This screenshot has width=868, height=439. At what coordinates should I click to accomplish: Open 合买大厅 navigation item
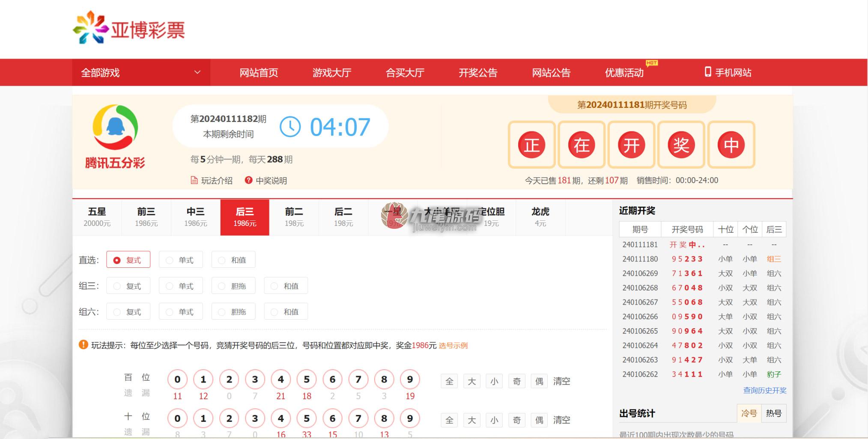[x=405, y=73]
